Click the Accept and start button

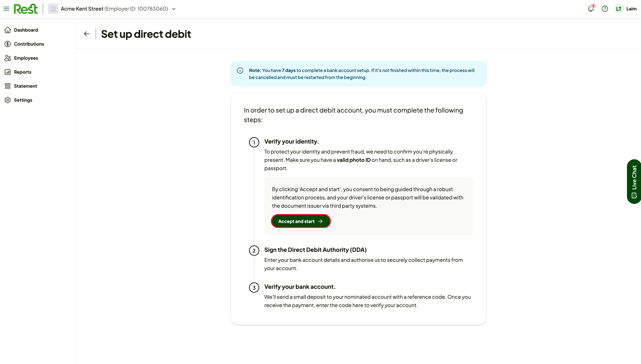pyautogui.click(x=301, y=221)
